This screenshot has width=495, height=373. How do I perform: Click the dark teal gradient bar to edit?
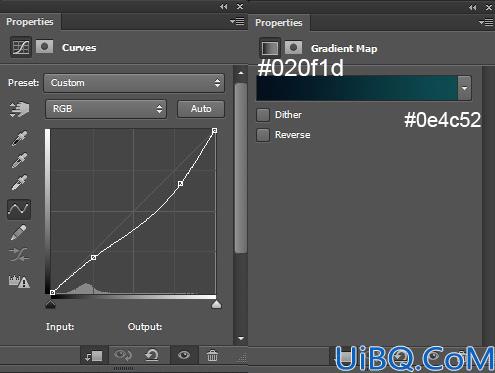pyautogui.click(x=357, y=88)
